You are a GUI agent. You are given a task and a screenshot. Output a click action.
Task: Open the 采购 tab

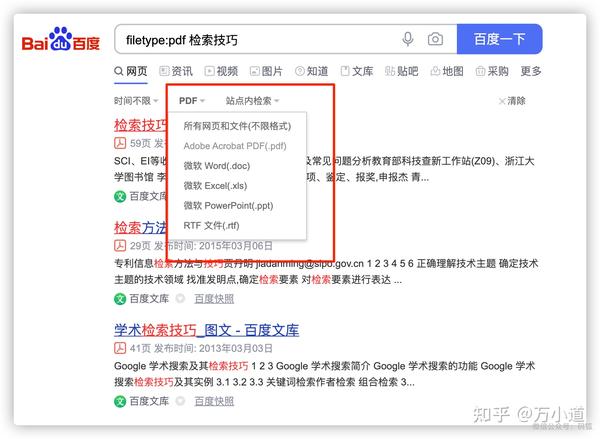[x=492, y=71]
